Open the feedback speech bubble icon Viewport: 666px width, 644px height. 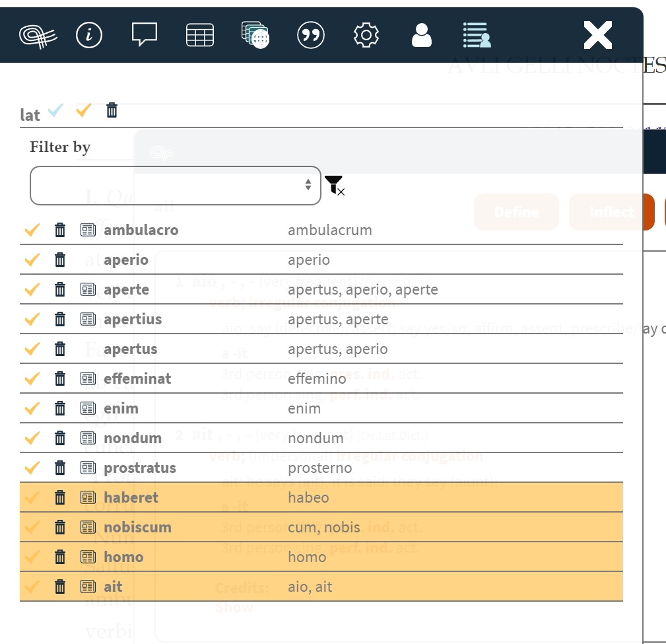click(144, 35)
